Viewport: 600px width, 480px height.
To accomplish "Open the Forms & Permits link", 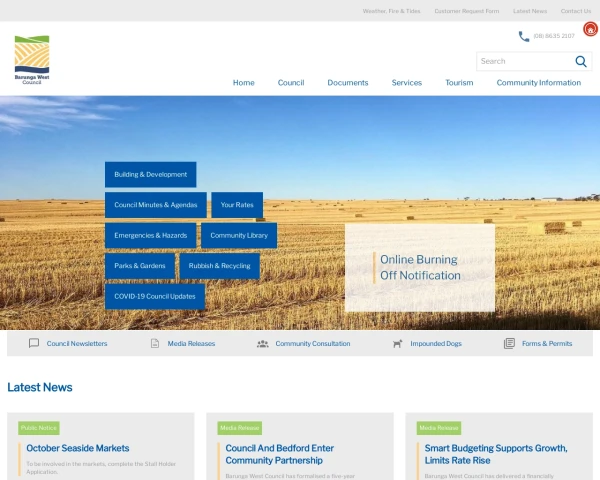I will [547, 344].
